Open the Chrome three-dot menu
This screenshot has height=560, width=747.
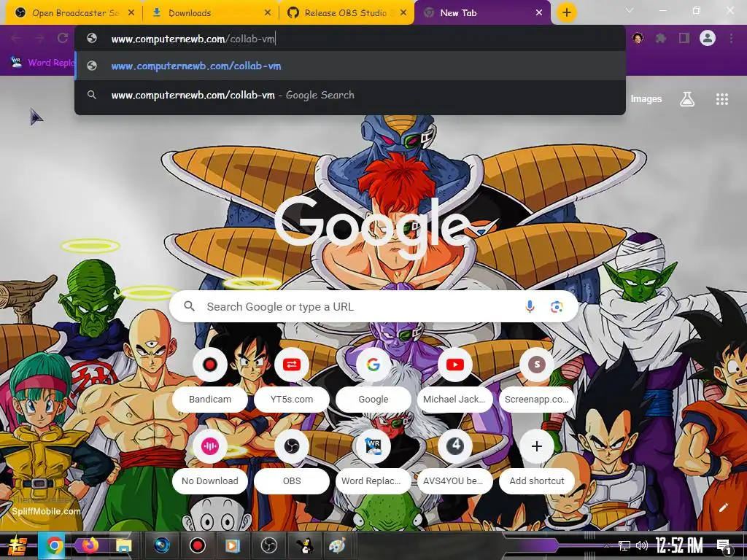[731, 38]
